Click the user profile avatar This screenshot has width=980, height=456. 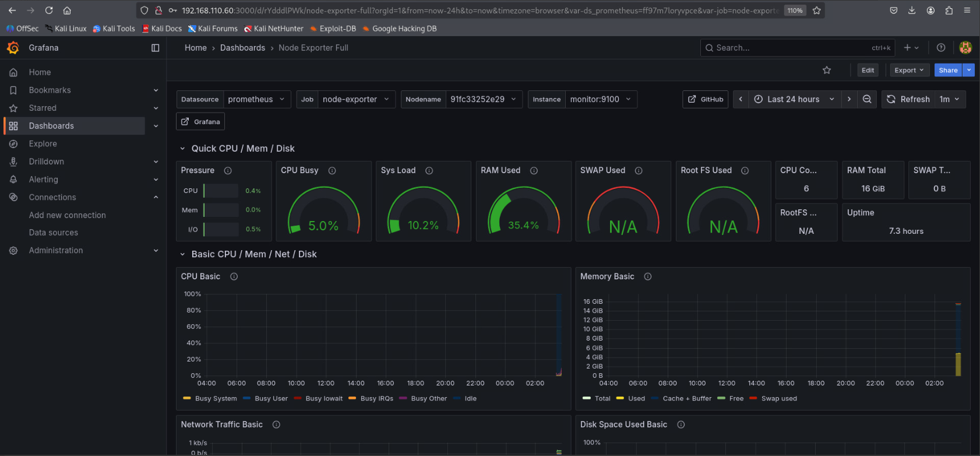pos(965,48)
